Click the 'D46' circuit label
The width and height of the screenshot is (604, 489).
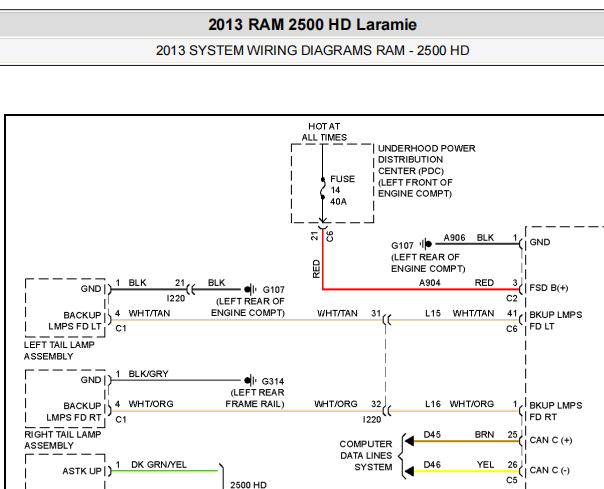point(432,465)
